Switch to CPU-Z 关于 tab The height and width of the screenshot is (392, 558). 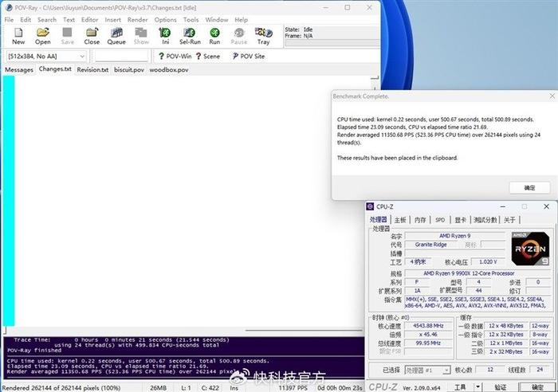pyautogui.click(x=509, y=220)
